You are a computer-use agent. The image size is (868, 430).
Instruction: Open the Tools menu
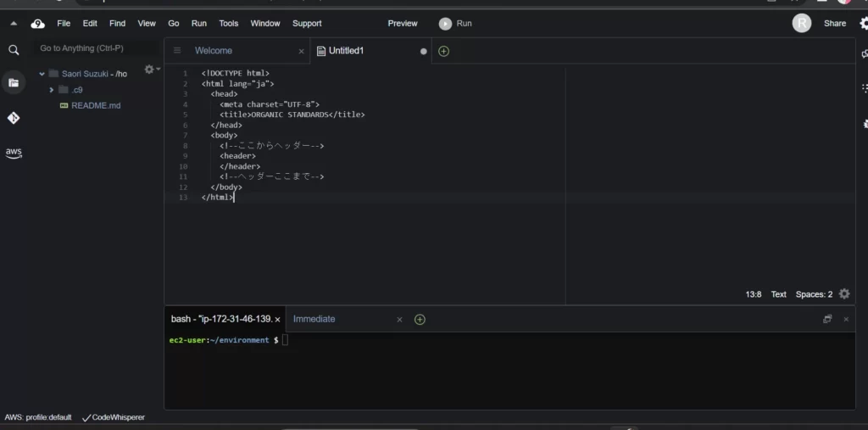click(x=229, y=23)
